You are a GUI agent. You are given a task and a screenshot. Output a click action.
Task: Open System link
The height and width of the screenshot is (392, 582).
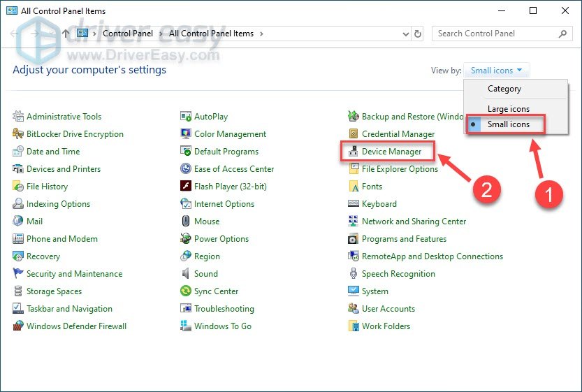375,291
